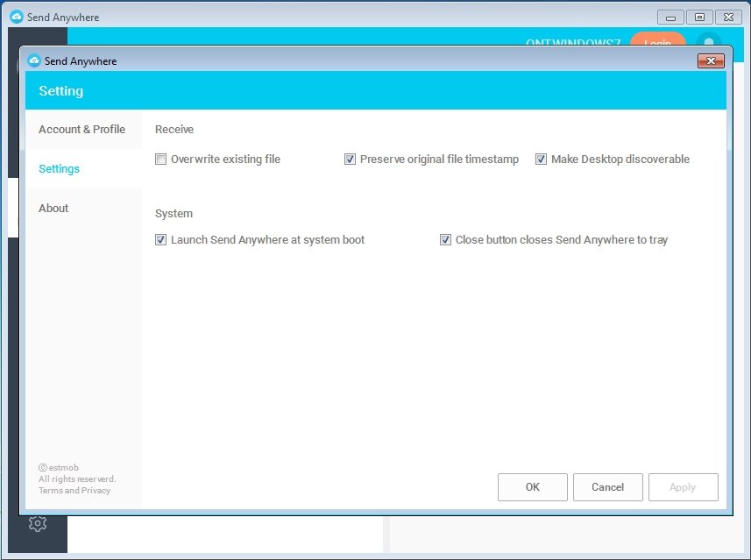Click the Cancel button
751x560 pixels.
pyautogui.click(x=608, y=487)
